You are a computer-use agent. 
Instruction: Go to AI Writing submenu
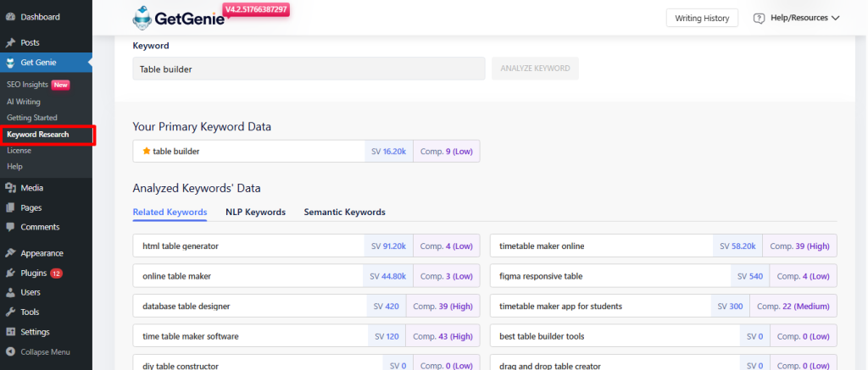pos(23,102)
